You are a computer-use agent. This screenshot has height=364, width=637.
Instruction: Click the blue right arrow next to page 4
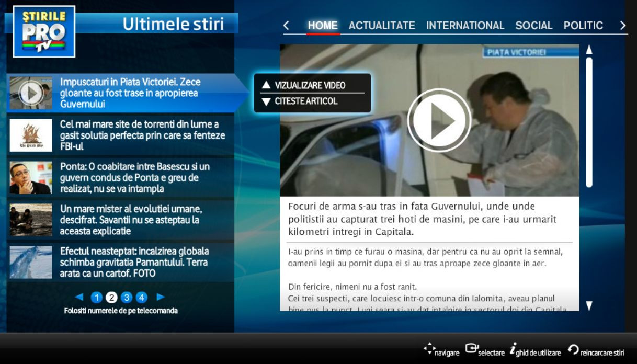click(x=162, y=297)
